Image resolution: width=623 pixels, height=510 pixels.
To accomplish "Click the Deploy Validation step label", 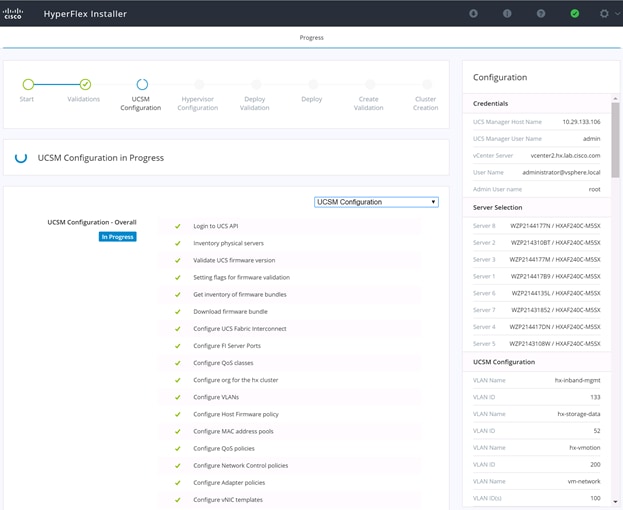I will click(255, 103).
